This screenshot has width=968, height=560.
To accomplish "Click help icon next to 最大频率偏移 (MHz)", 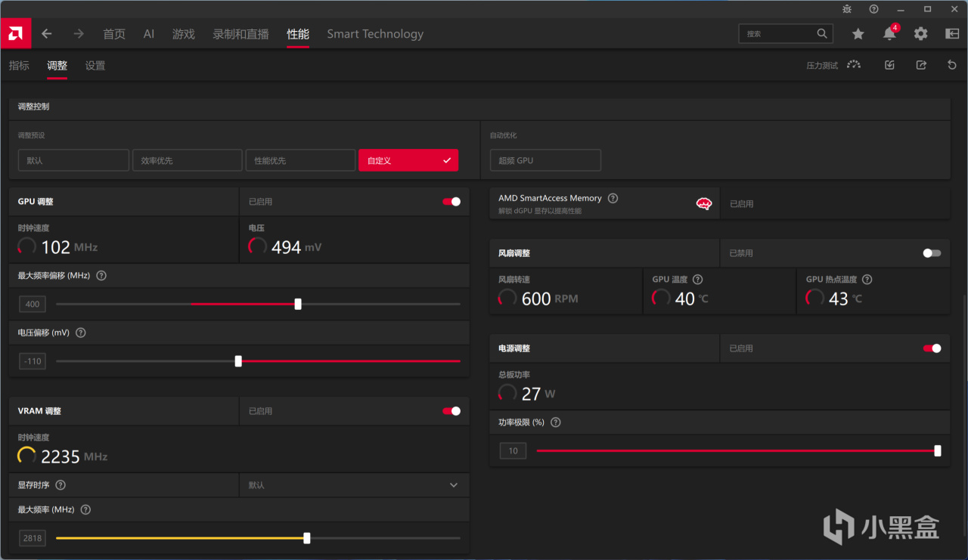I will pyautogui.click(x=101, y=276).
